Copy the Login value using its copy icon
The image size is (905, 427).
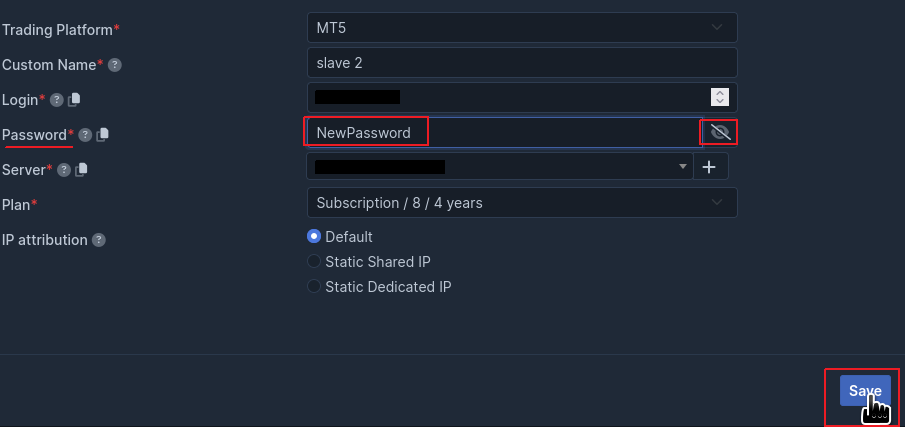pyautogui.click(x=74, y=100)
